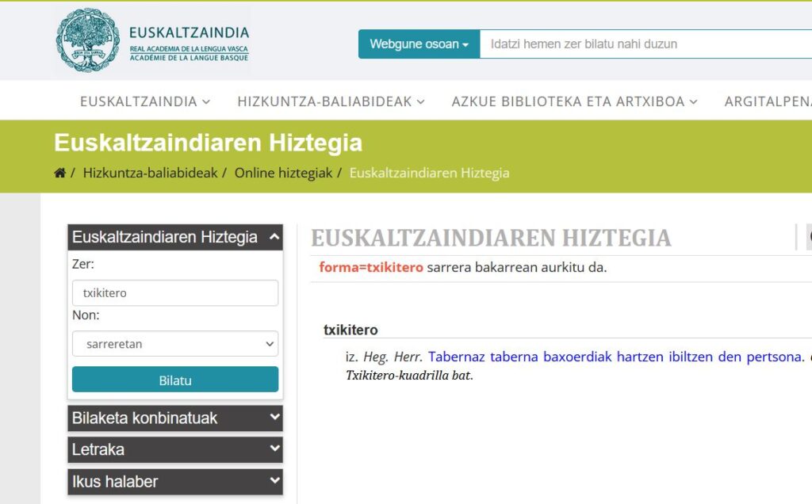Image resolution: width=812 pixels, height=504 pixels.
Task: Expand the Bilaketa konbinatuak section
Action: (x=174, y=418)
